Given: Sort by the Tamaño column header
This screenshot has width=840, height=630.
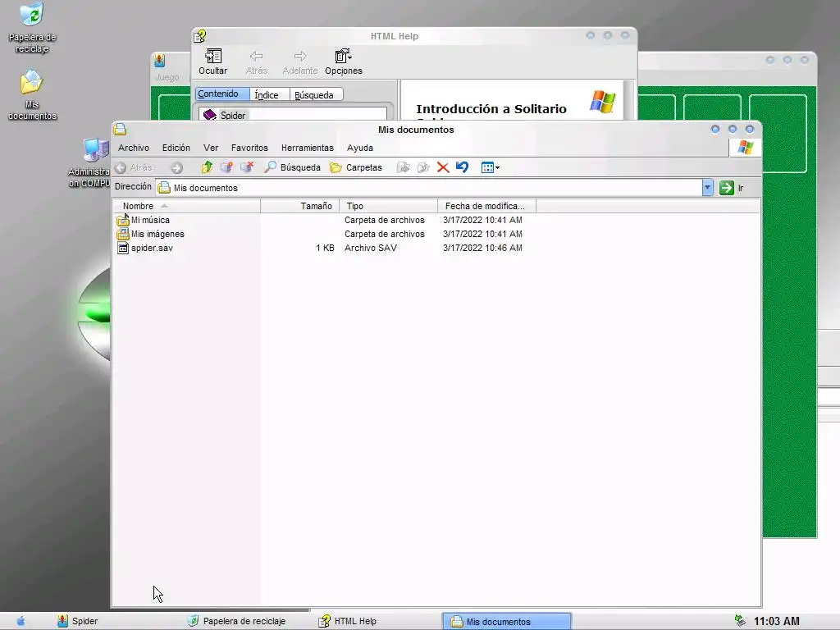Looking at the screenshot, I should (x=300, y=206).
